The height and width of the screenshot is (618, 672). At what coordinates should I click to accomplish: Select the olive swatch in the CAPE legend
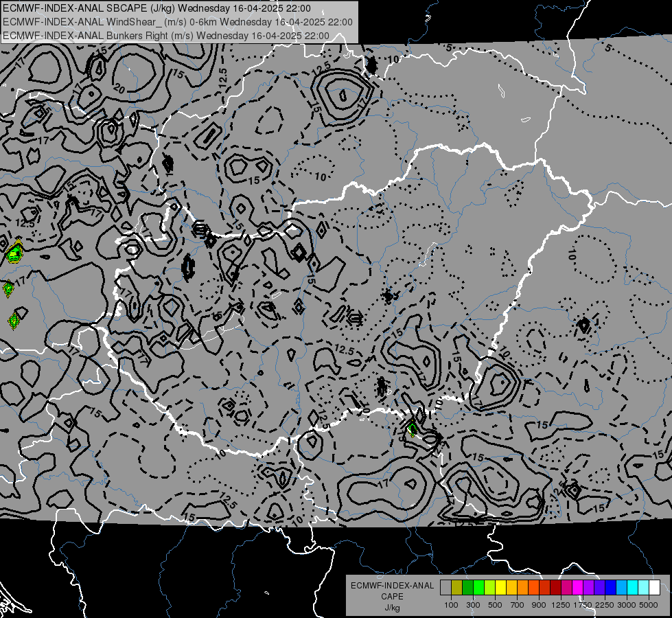[x=457, y=588]
